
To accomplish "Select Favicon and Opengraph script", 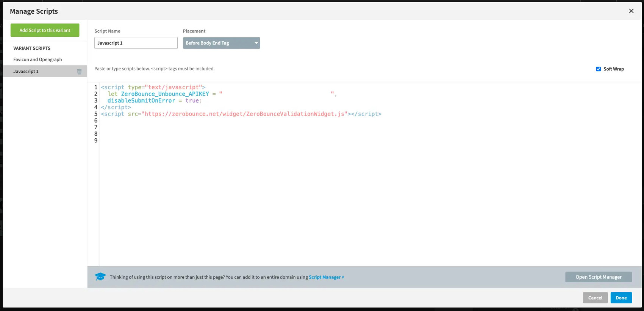I will coord(38,59).
